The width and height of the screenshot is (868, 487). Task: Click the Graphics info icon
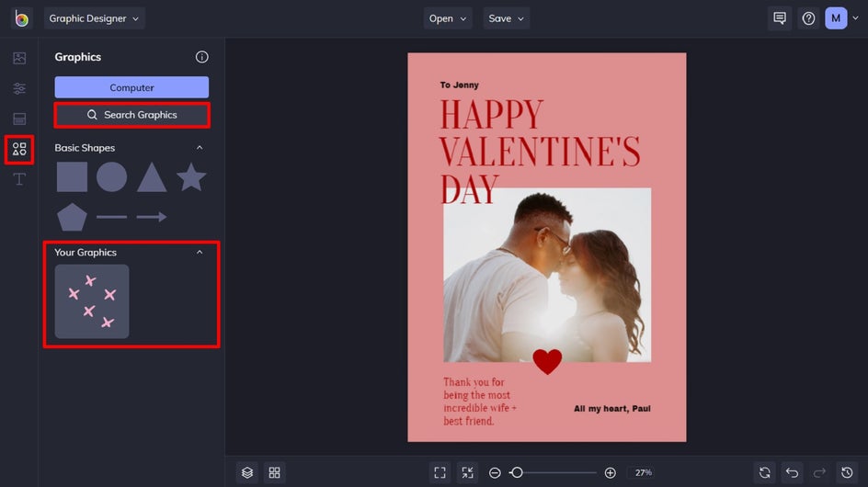tap(202, 57)
